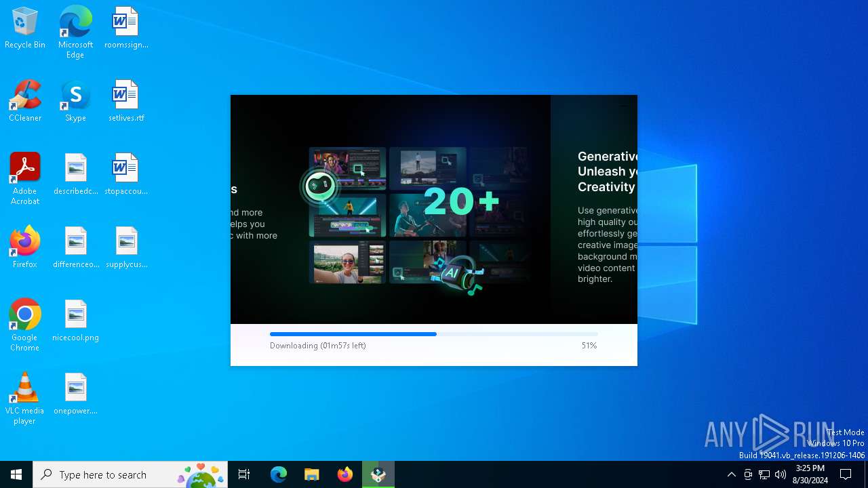Open the Recycle Bin desktop icon
The height and width of the screenshot is (488, 868).
tap(25, 28)
